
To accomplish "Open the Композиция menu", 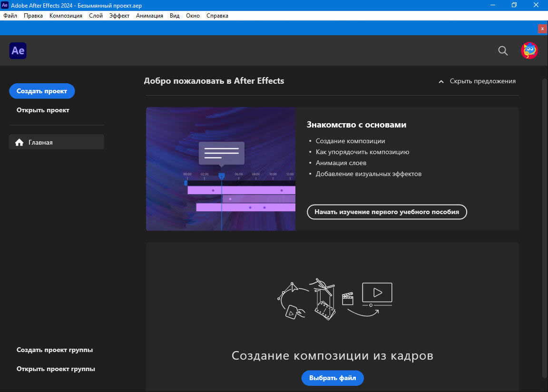I will click(66, 16).
